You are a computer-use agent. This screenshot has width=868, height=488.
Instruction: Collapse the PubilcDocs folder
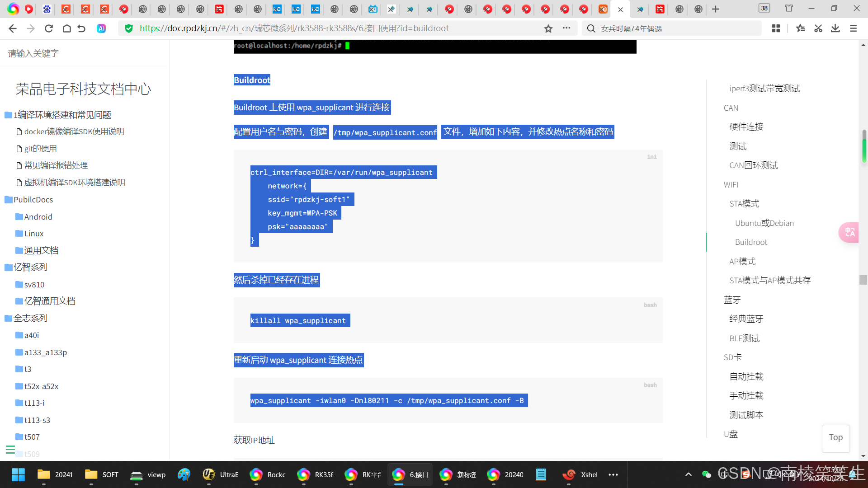click(x=33, y=200)
